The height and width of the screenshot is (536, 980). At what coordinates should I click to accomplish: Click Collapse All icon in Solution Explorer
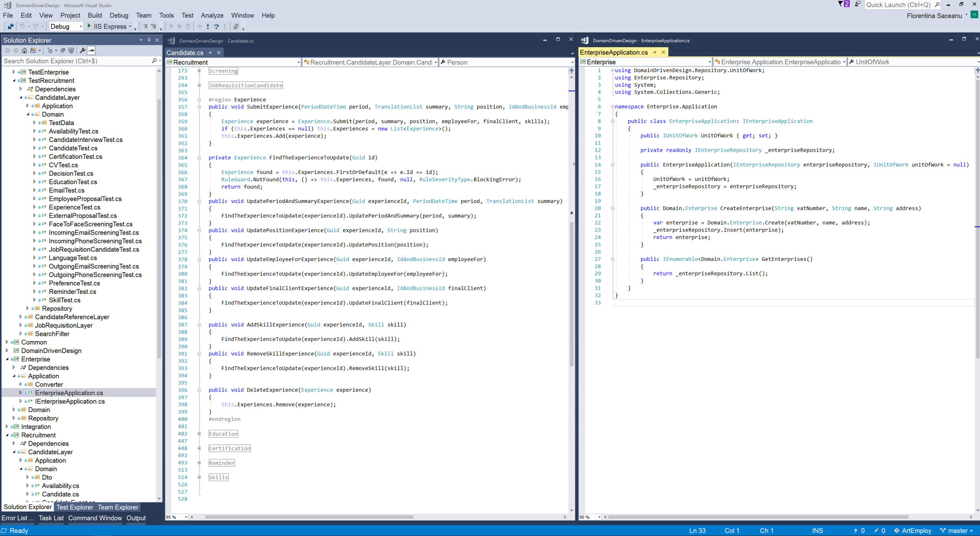63,50
